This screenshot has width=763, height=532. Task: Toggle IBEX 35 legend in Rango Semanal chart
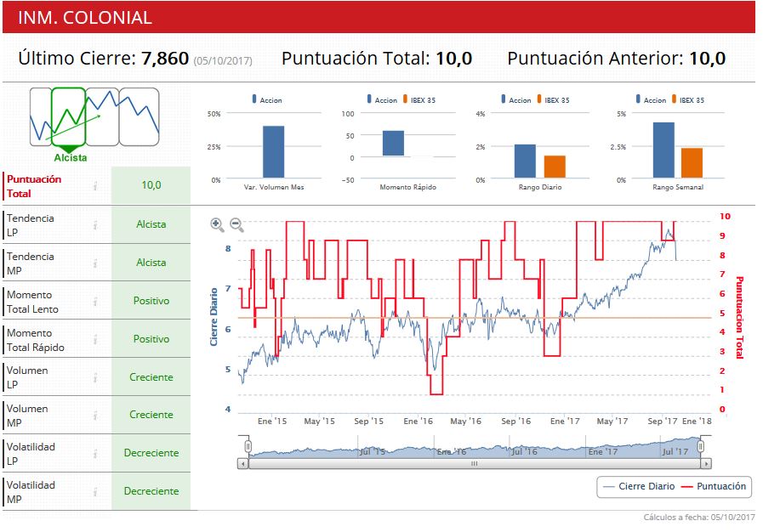coord(687,99)
